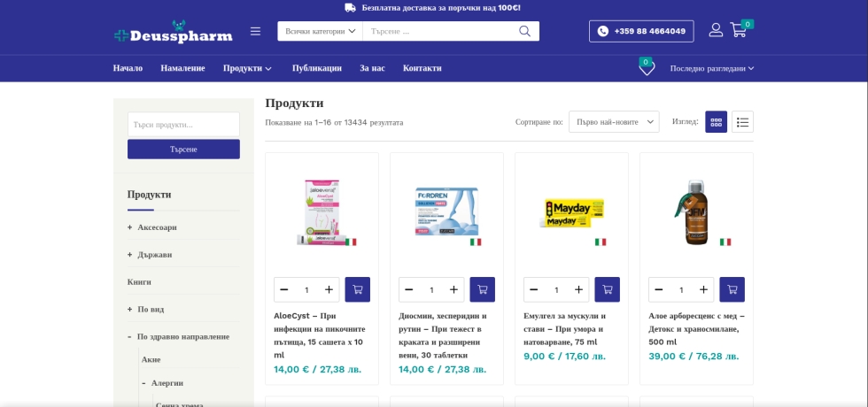Open Алое арборесценс с мед product title
Viewport: 868px width, 407px height.
pos(696,329)
